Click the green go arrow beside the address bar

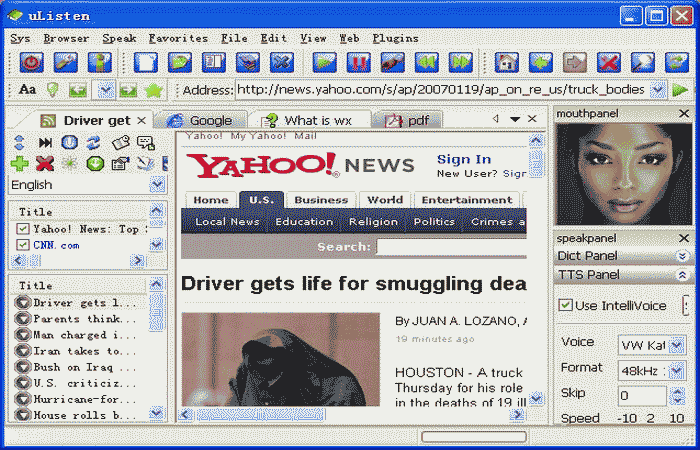680,90
